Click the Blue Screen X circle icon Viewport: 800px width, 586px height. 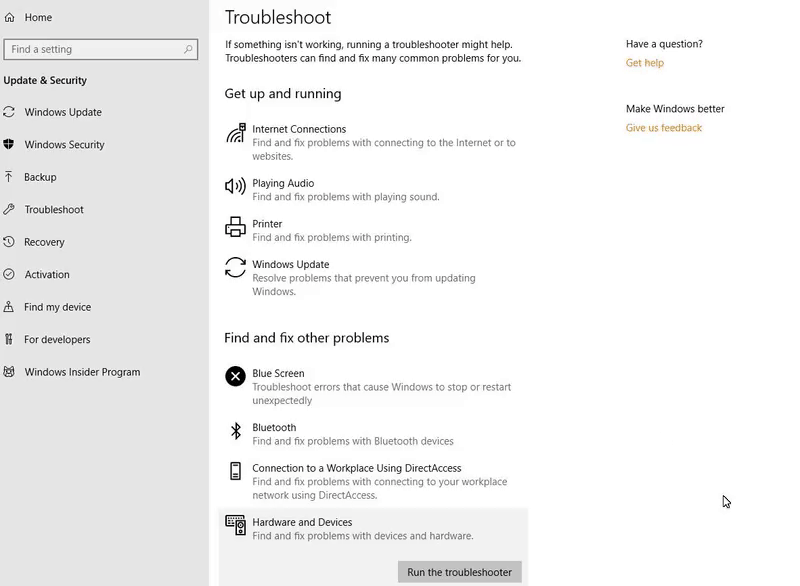tap(235, 376)
